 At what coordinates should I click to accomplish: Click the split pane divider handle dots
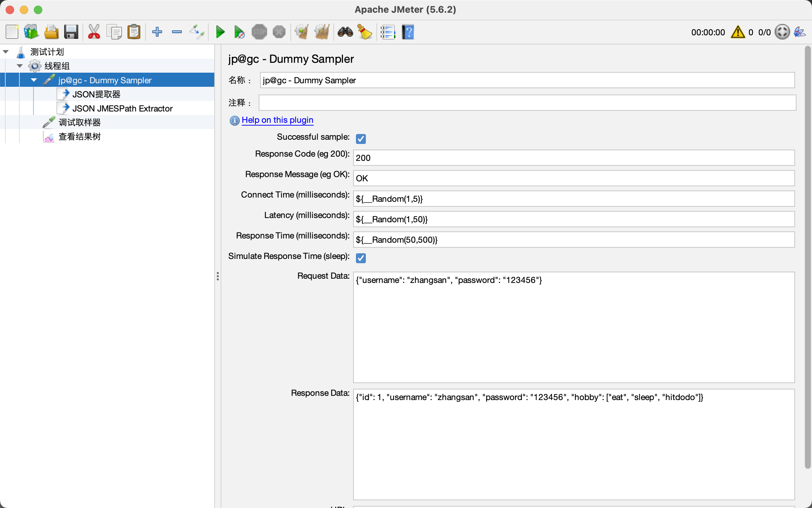218,276
